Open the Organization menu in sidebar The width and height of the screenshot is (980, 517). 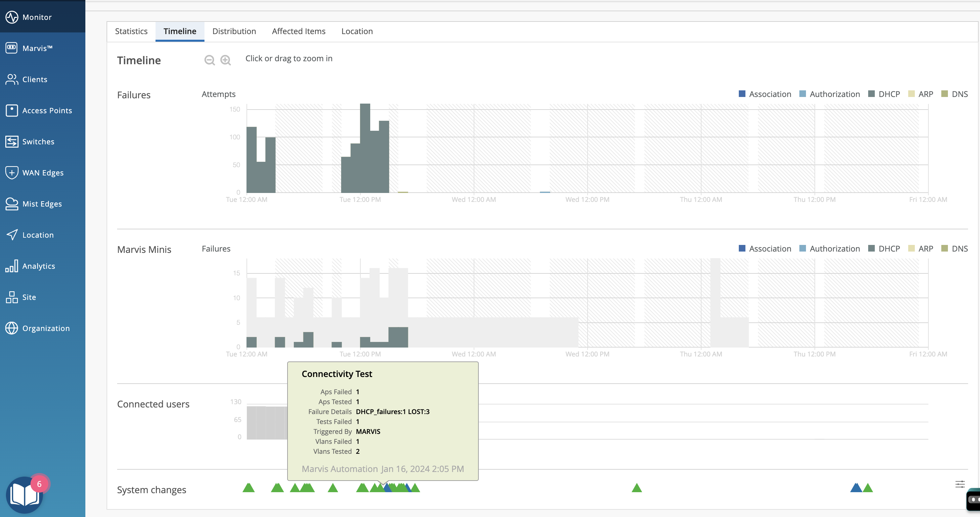(46, 328)
